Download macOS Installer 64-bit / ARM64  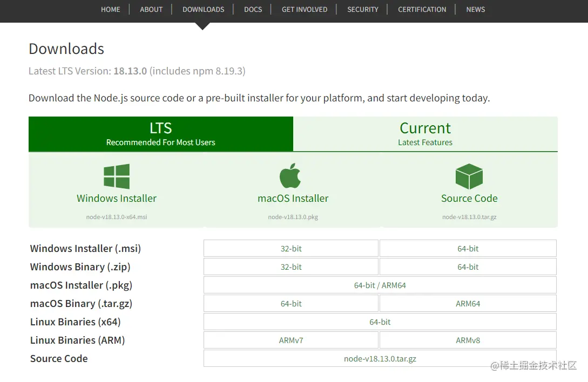click(x=380, y=285)
